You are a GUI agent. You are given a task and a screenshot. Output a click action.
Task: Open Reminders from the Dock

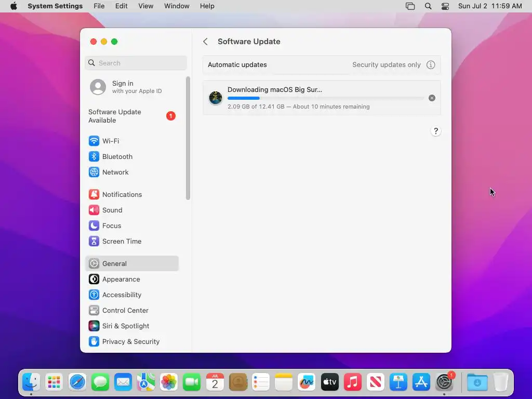[261, 382]
